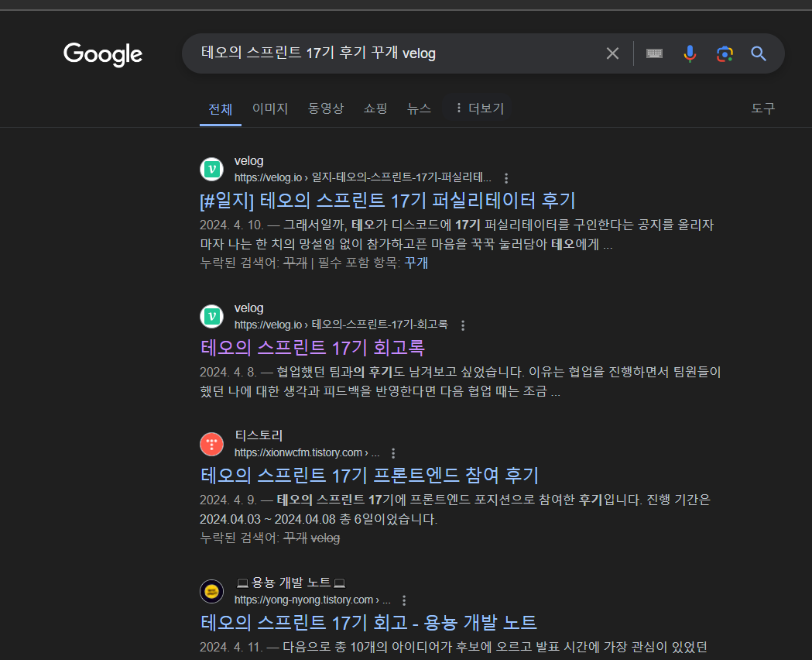Open link 테오의 스프린트 17기 회고 - 용뇽 개발 노트

pos(368,623)
